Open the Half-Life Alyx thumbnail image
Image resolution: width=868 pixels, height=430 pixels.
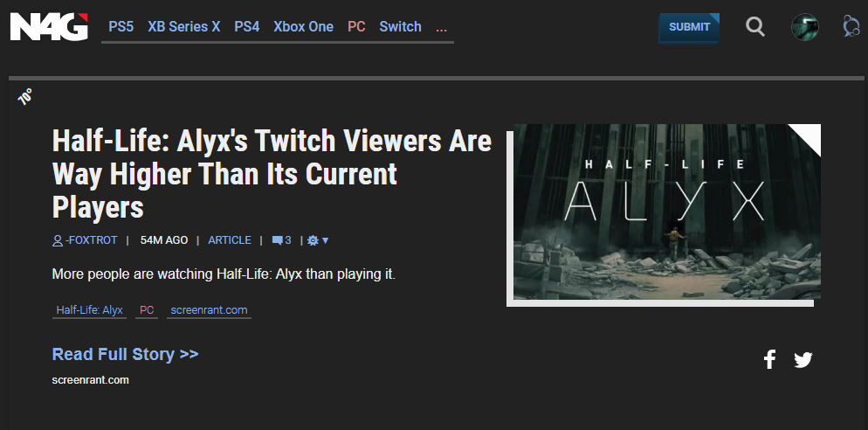tap(664, 212)
